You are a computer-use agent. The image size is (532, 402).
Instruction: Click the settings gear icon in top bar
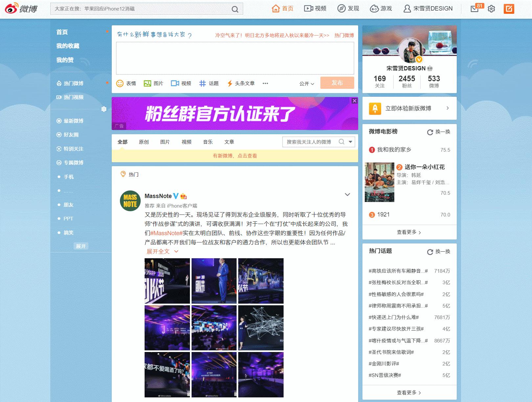click(491, 9)
